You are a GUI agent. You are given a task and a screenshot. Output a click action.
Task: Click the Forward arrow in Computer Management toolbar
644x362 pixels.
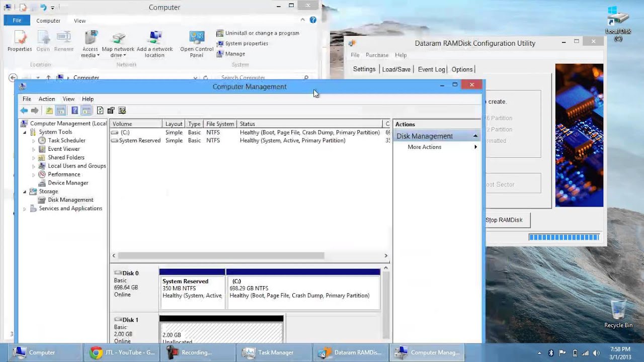(35, 111)
